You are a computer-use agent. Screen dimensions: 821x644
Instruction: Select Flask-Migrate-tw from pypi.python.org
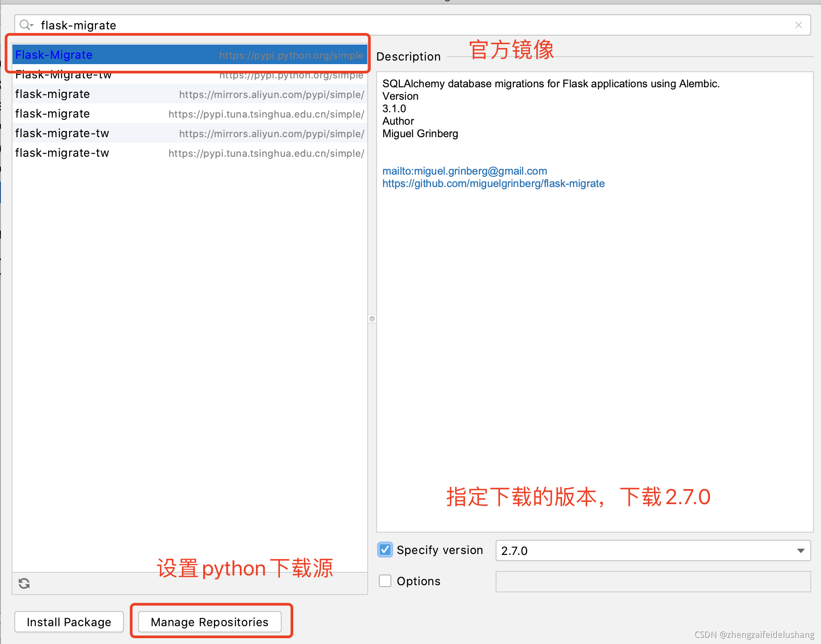189,74
